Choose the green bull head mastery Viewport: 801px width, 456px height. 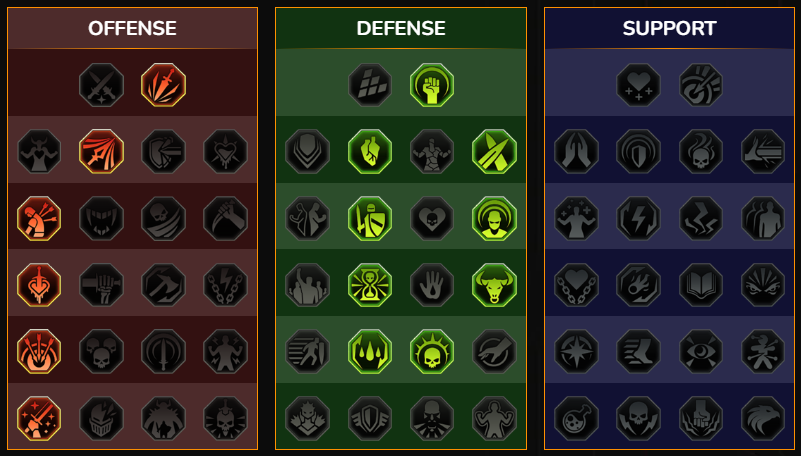(x=494, y=285)
